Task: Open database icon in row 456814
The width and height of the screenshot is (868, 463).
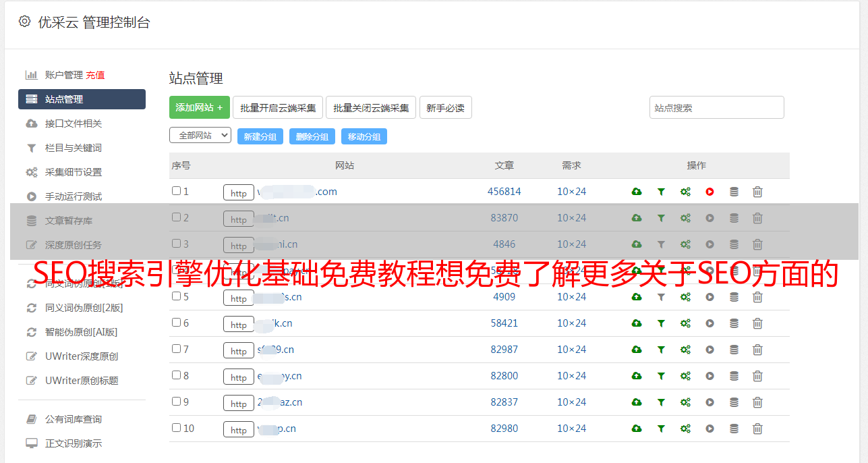Action: point(734,192)
